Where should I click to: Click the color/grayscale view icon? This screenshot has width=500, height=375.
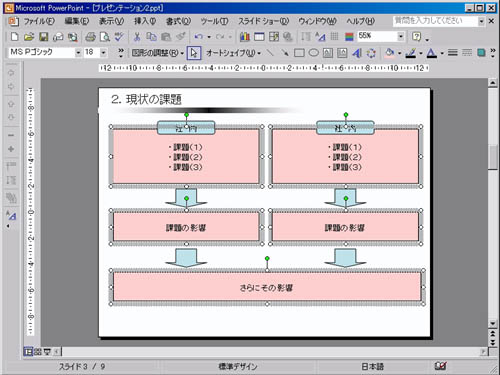click(x=349, y=37)
